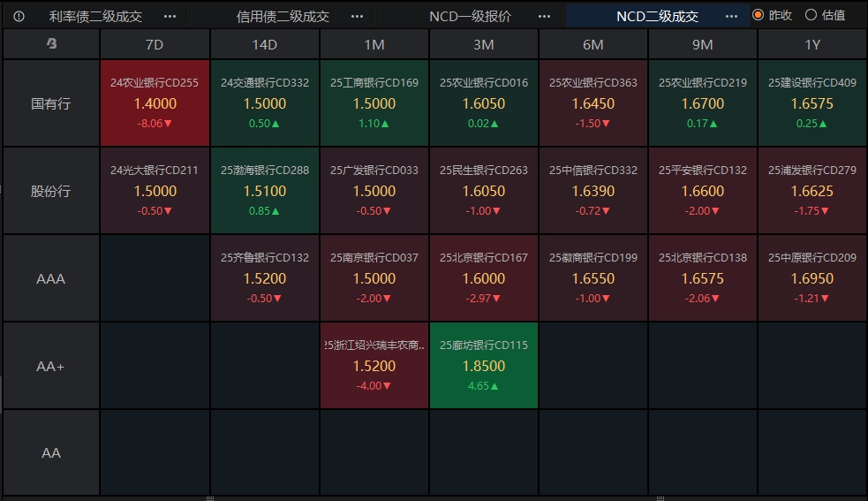Click the logo icon in the header cell
The width and height of the screenshot is (868, 501).
(x=51, y=43)
